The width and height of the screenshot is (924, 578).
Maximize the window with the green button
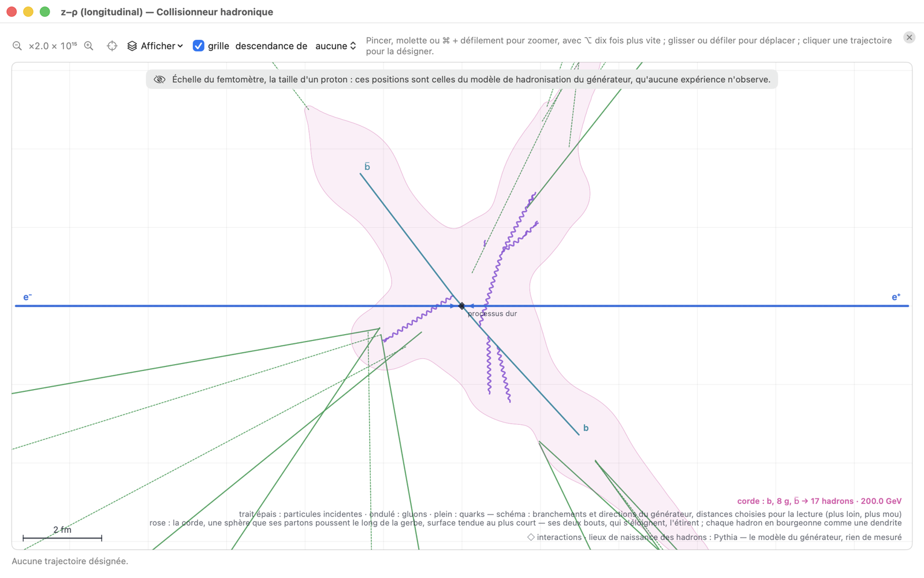point(45,12)
